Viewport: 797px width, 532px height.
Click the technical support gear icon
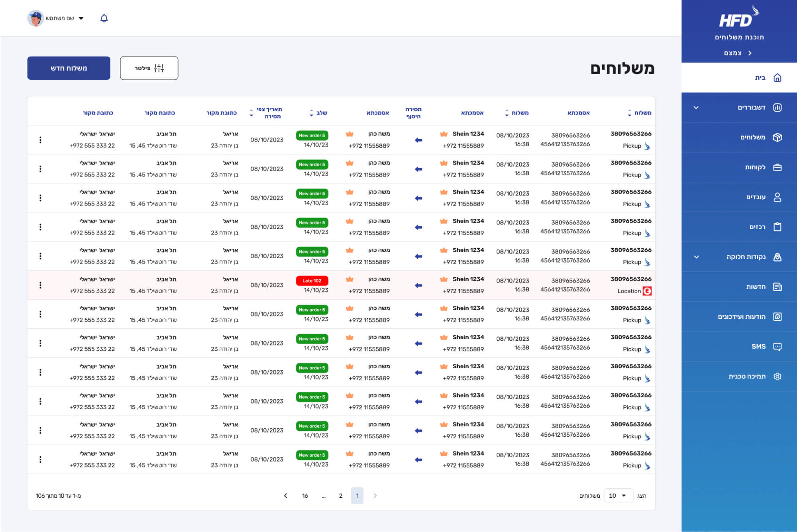(777, 377)
